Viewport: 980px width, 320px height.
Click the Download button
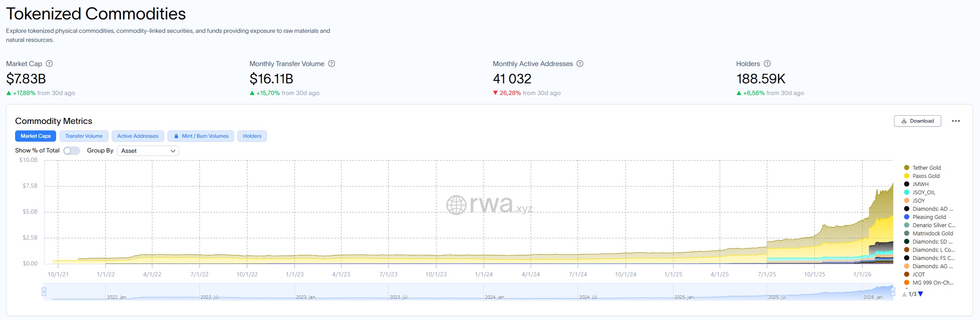(917, 121)
